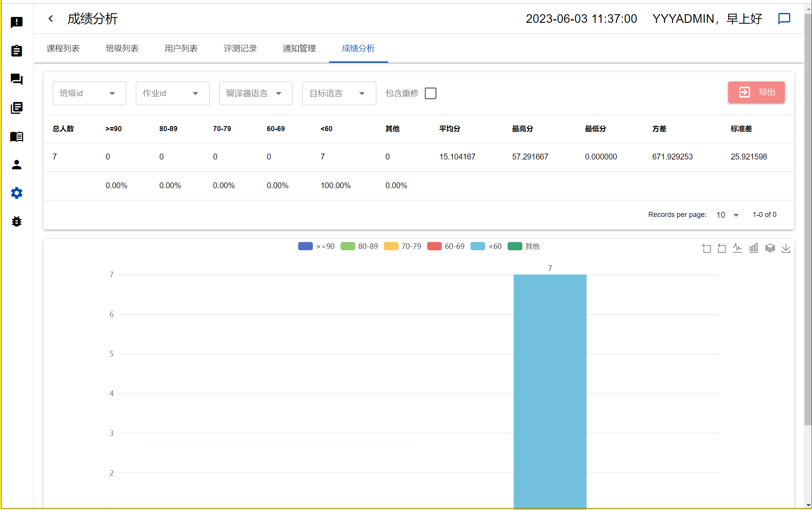The image size is (812, 510).
Task: Click the 导出 export button
Action: [x=756, y=92]
